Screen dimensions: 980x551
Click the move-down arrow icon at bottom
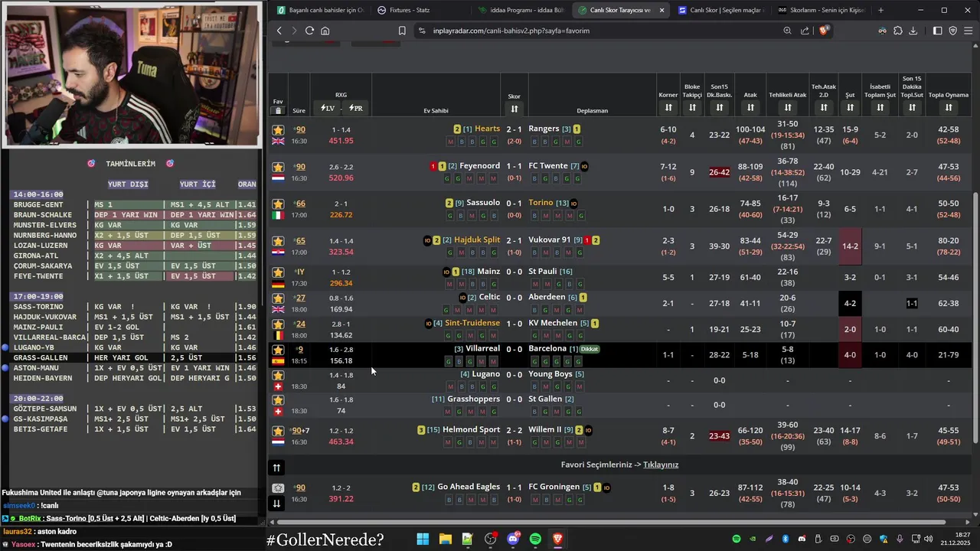coord(277,503)
